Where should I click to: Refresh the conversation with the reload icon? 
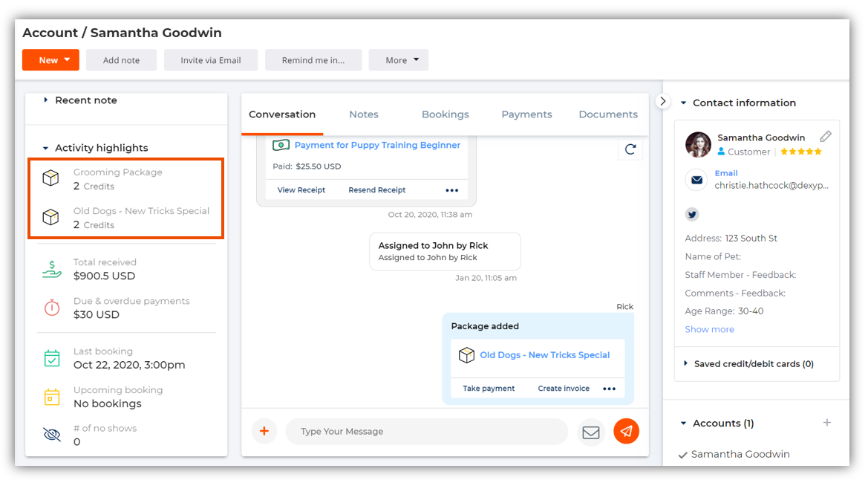pyautogui.click(x=630, y=149)
